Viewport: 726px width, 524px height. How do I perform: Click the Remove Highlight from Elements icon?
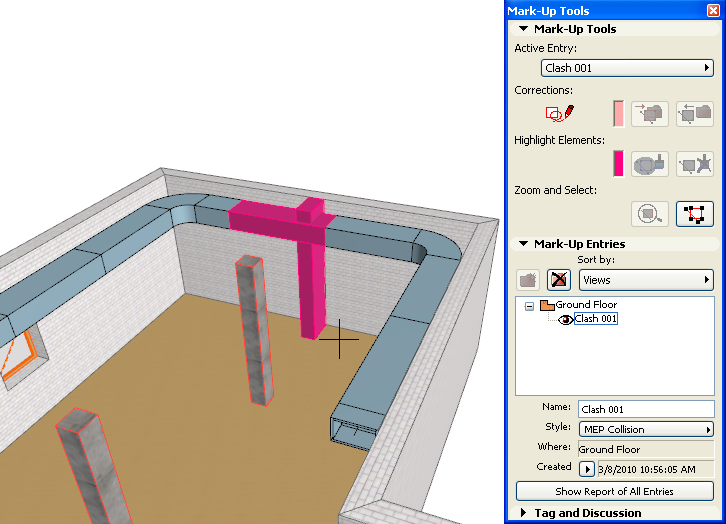[695, 164]
